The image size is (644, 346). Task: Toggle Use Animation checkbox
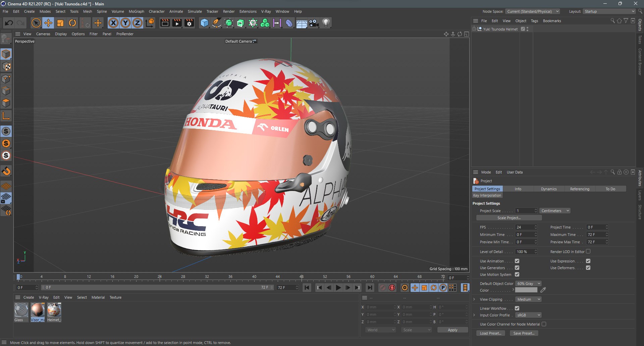point(517,261)
